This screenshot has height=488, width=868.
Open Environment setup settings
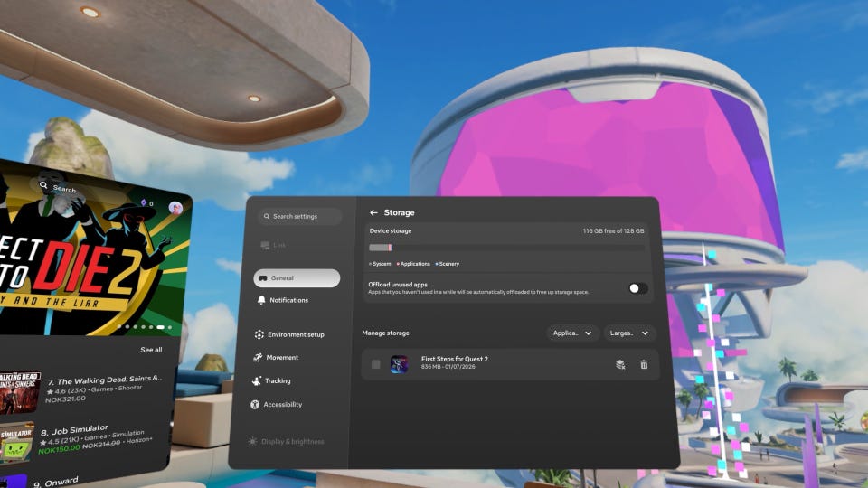(x=289, y=334)
